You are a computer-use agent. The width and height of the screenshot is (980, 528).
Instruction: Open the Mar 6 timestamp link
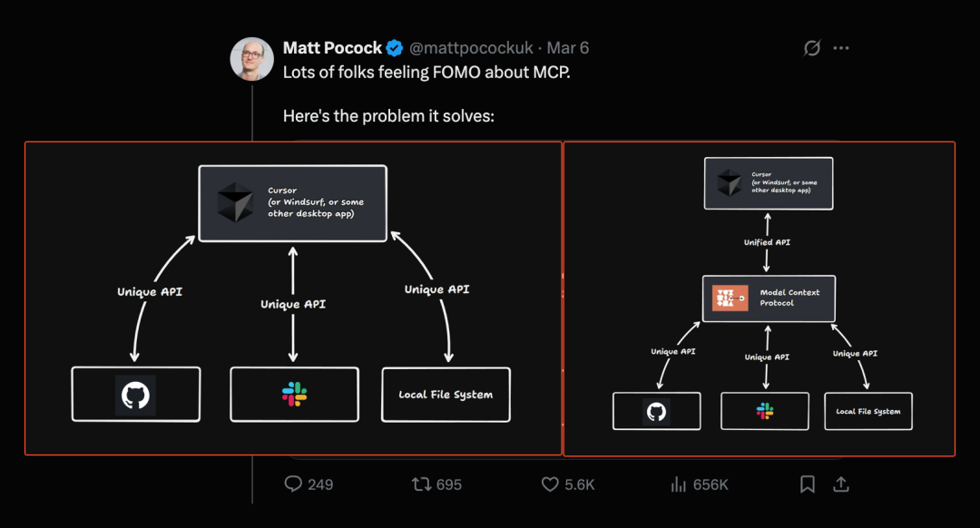(x=567, y=48)
